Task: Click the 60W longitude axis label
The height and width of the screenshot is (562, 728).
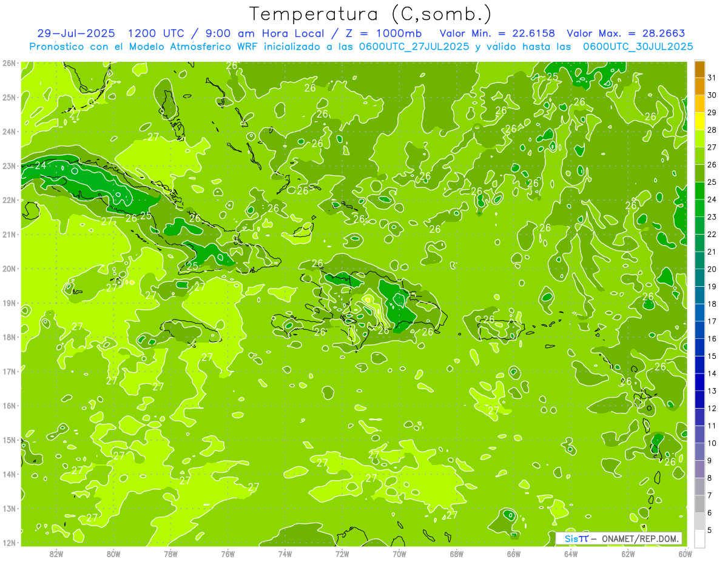Action: click(685, 554)
